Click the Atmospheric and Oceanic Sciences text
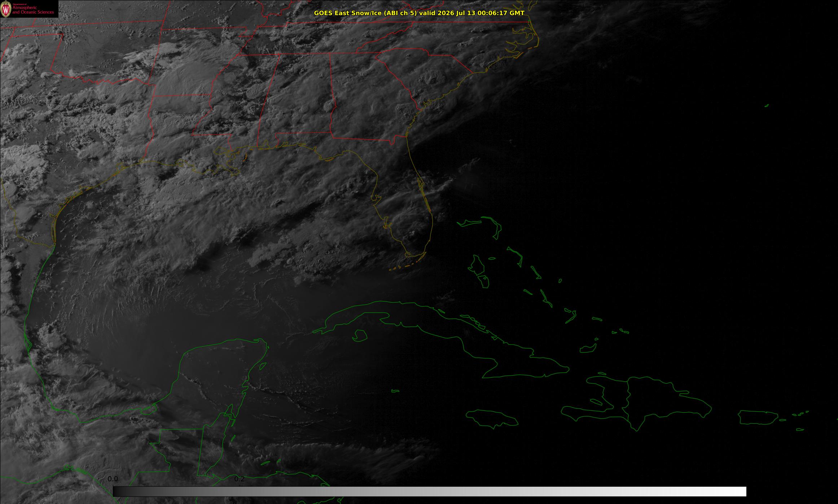 tap(33, 10)
